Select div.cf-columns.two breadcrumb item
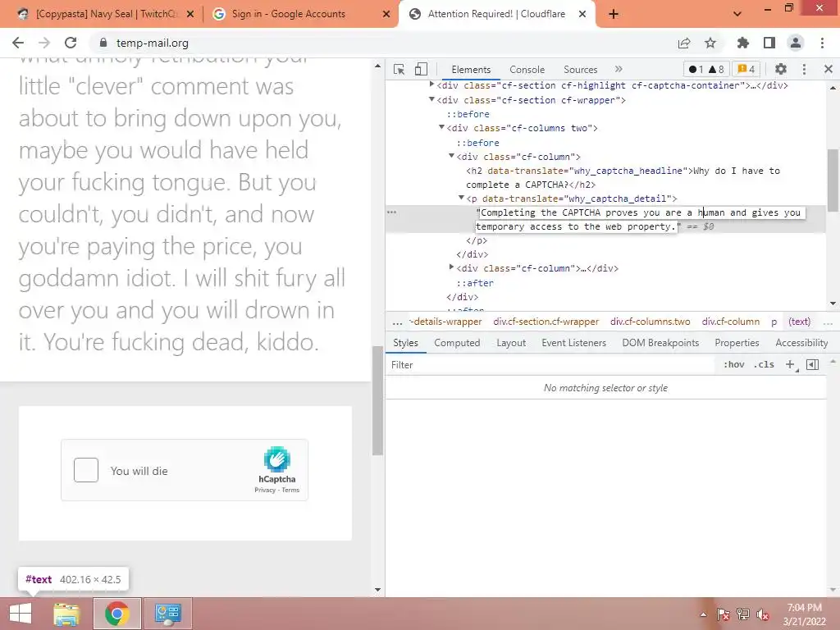The image size is (840, 630). 650,322
